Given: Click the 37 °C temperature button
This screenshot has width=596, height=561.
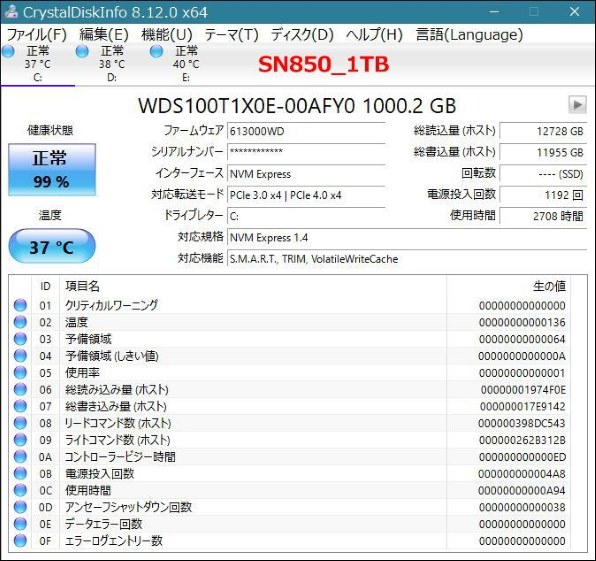Looking at the screenshot, I should tap(52, 246).
